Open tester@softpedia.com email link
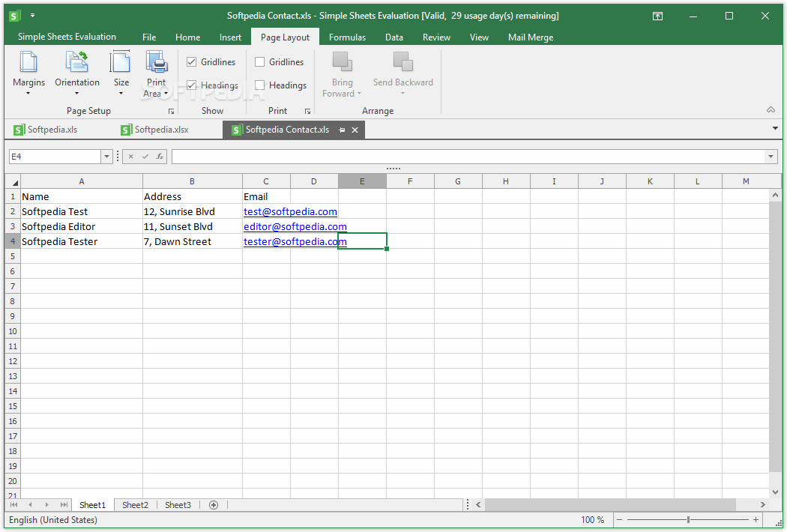Screen dimensions: 787x532 (295, 242)
